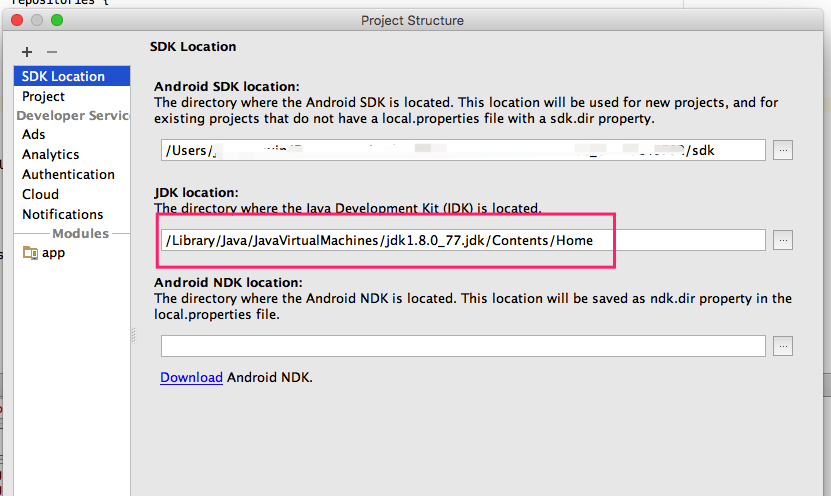Click the sidebar splitter handle

pos(134,335)
